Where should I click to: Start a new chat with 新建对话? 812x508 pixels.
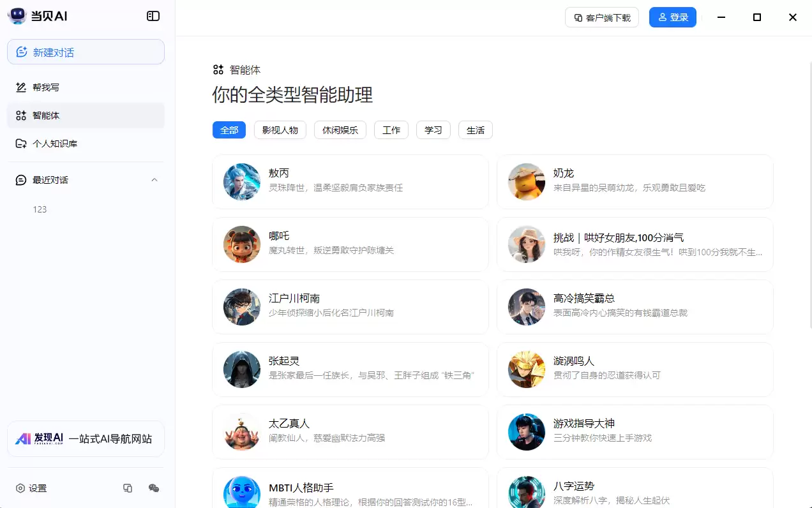[x=86, y=52]
